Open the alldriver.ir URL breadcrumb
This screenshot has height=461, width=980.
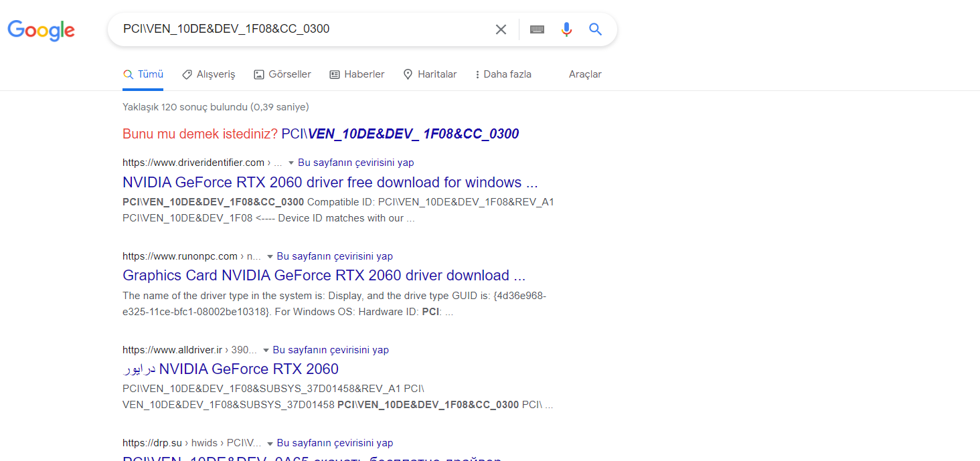tap(190, 350)
